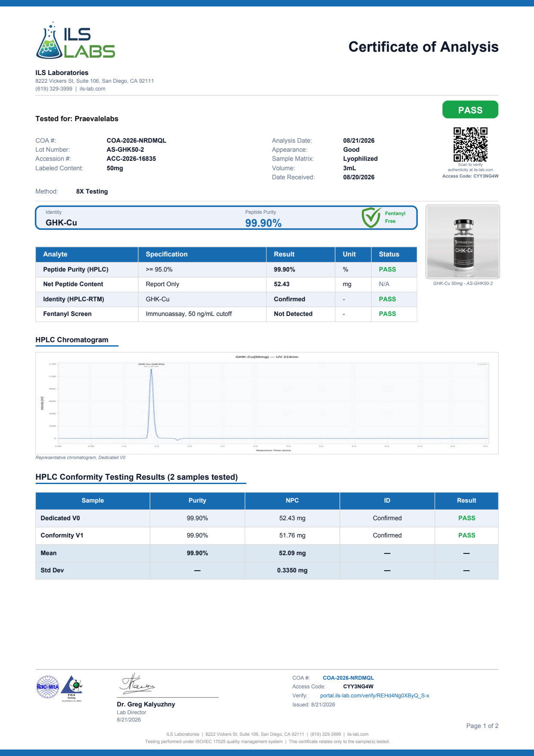Click PASS status for Fentanyl Screen row
534x756 pixels.
click(x=387, y=314)
